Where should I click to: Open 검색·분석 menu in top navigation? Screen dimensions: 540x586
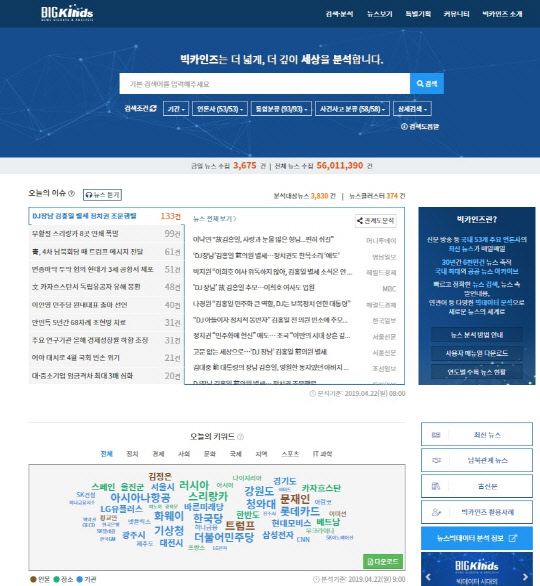(339, 14)
